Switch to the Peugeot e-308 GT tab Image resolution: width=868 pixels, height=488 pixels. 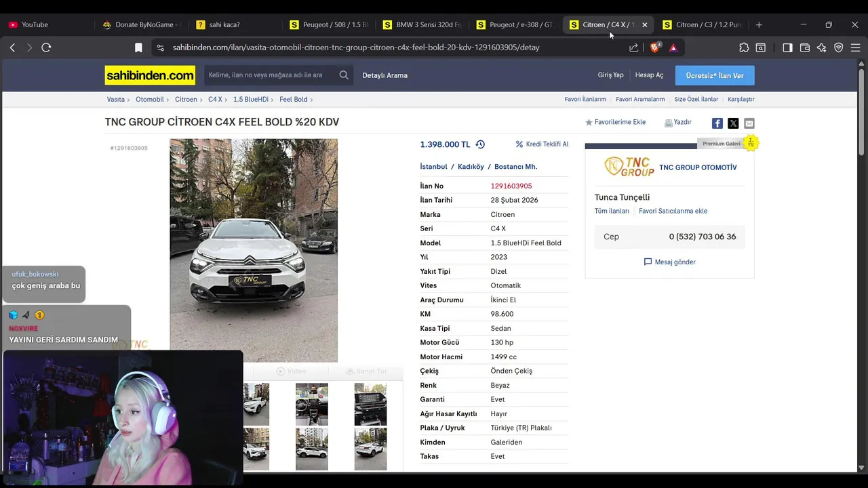click(515, 24)
